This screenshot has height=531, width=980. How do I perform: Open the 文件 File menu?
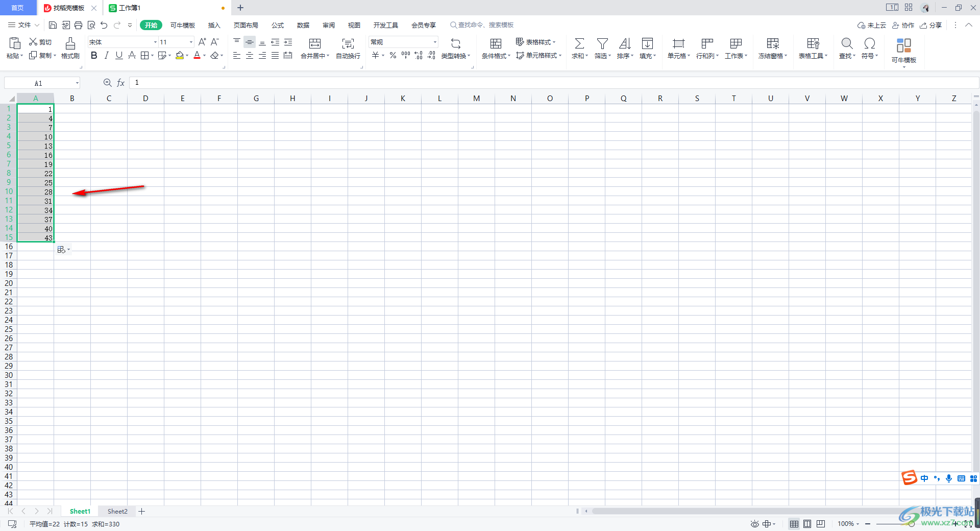(23, 25)
